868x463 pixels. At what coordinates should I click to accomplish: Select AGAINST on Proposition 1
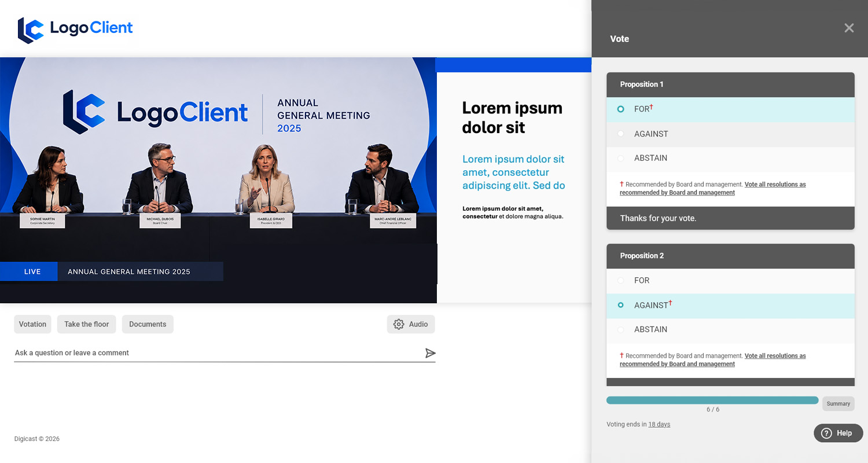730,134
